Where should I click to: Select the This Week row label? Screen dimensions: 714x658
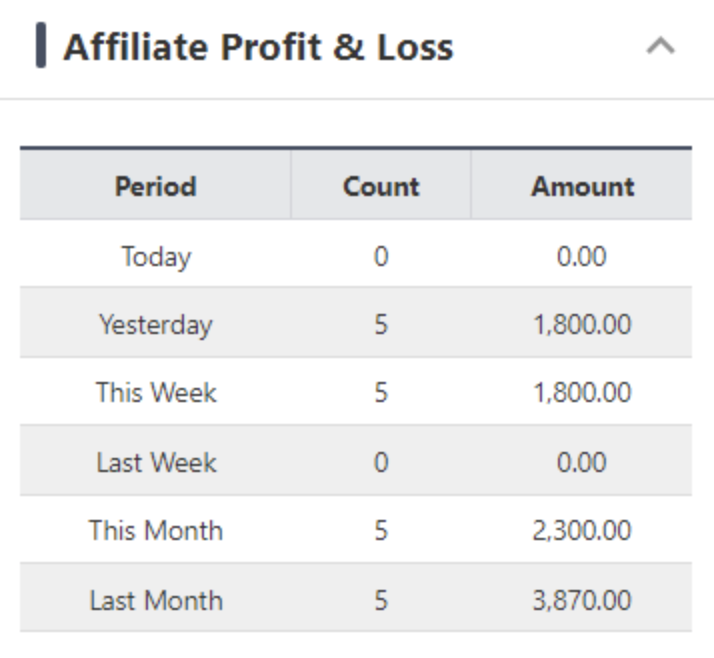(x=155, y=393)
